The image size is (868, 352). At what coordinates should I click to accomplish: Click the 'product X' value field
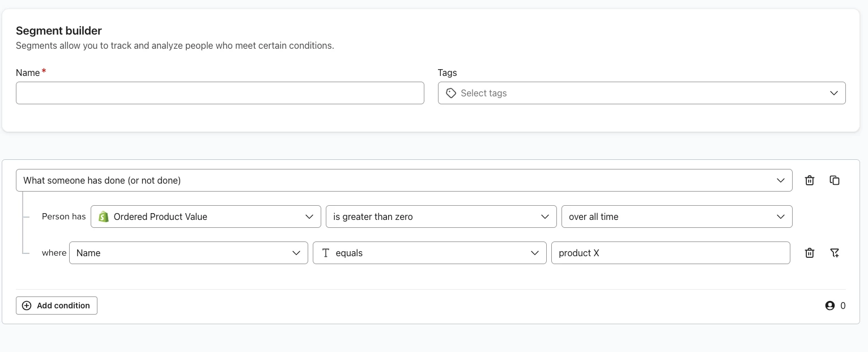tap(671, 253)
